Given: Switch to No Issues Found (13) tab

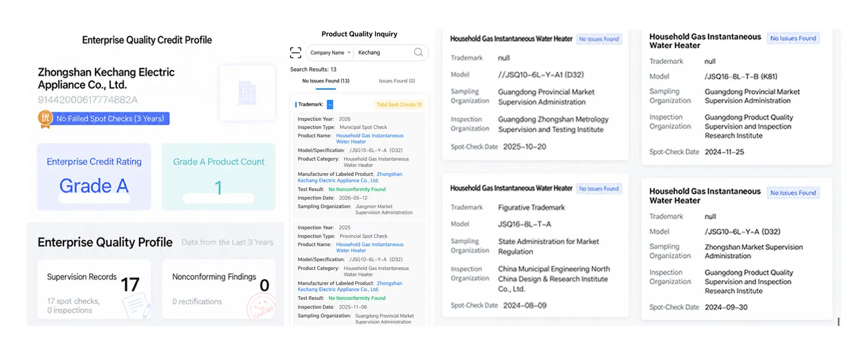Looking at the screenshot, I should (x=326, y=81).
